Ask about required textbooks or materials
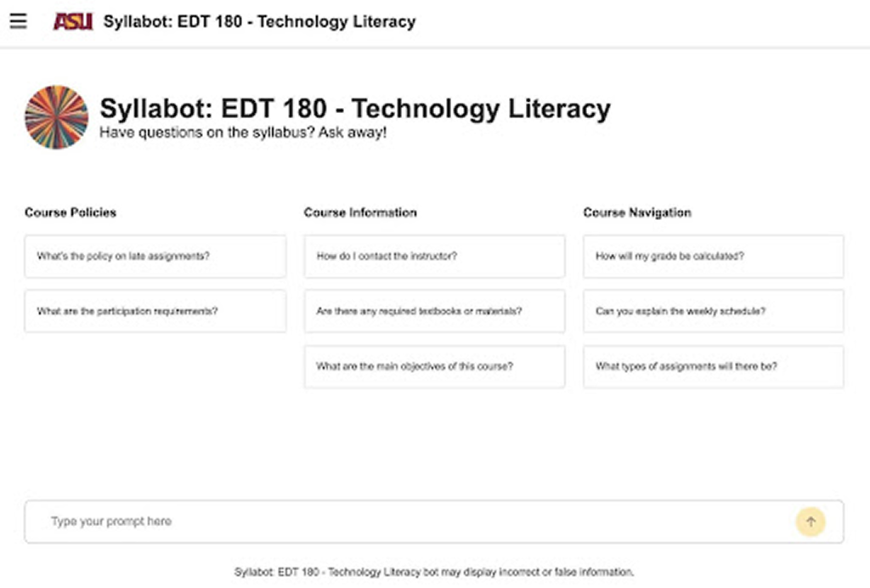The height and width of the screenshot is (588, 870). click(x=433, y=311)
